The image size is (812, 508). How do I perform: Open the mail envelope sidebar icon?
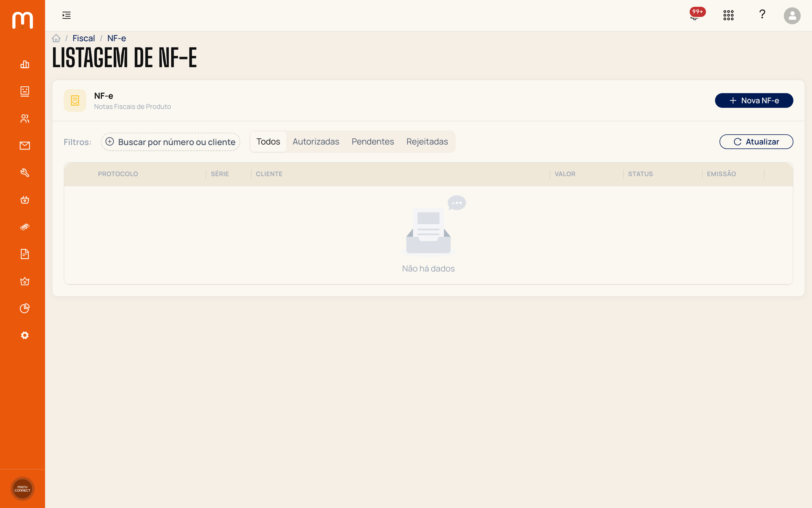(x=25, y=145)
